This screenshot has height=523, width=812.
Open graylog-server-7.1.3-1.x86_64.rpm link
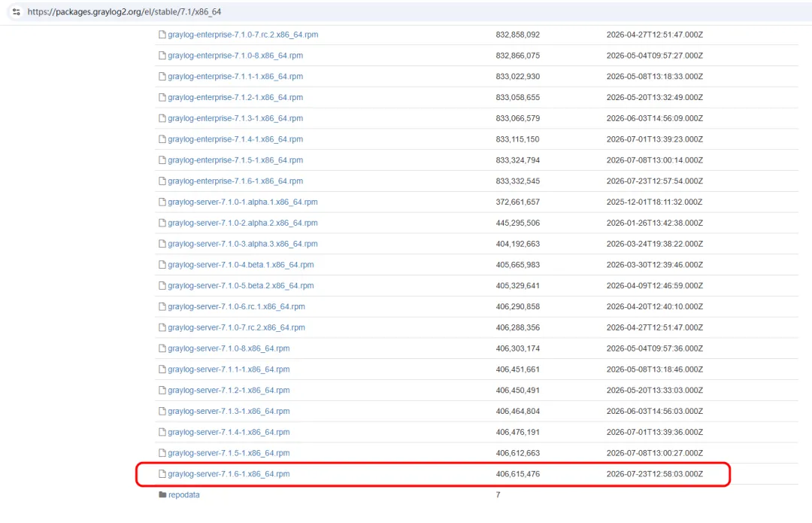(229, 411)
